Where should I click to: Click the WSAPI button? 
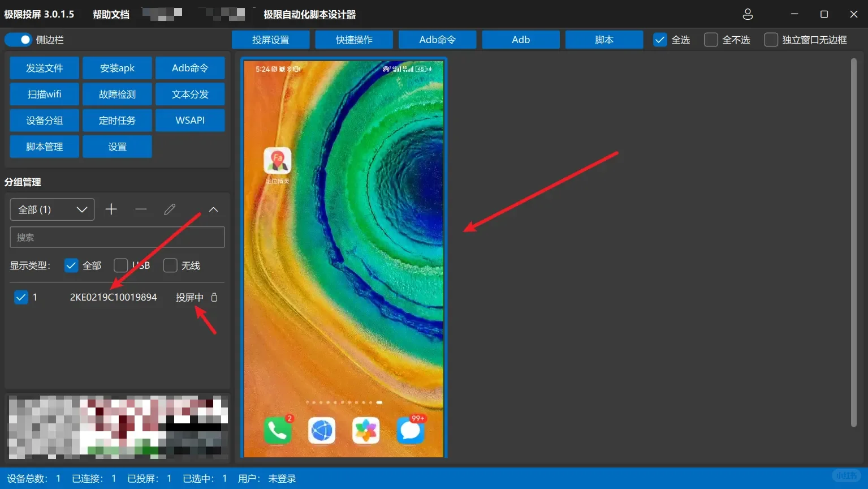click(190, 120)
